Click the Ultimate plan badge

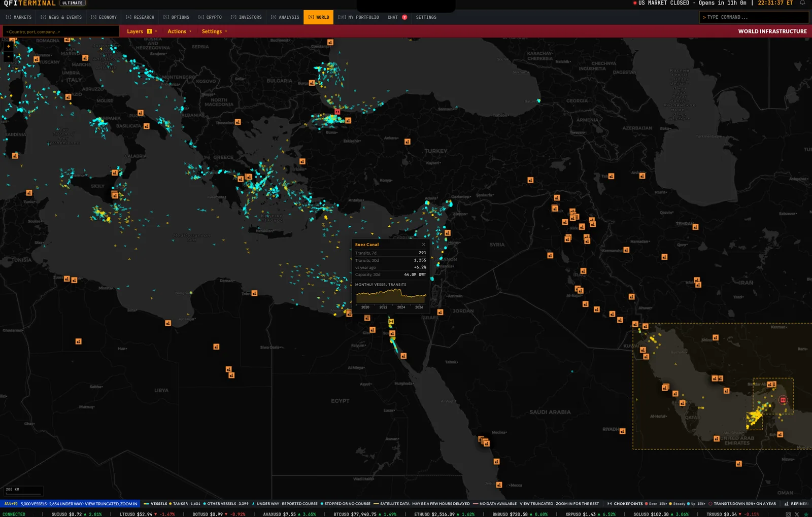pyautogui.click(x=73, y=3)
